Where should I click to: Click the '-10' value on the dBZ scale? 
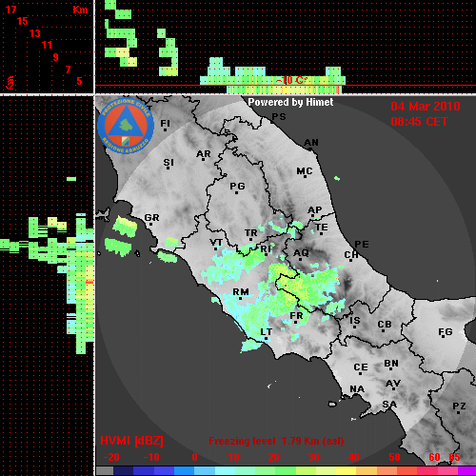pos(151,457)
